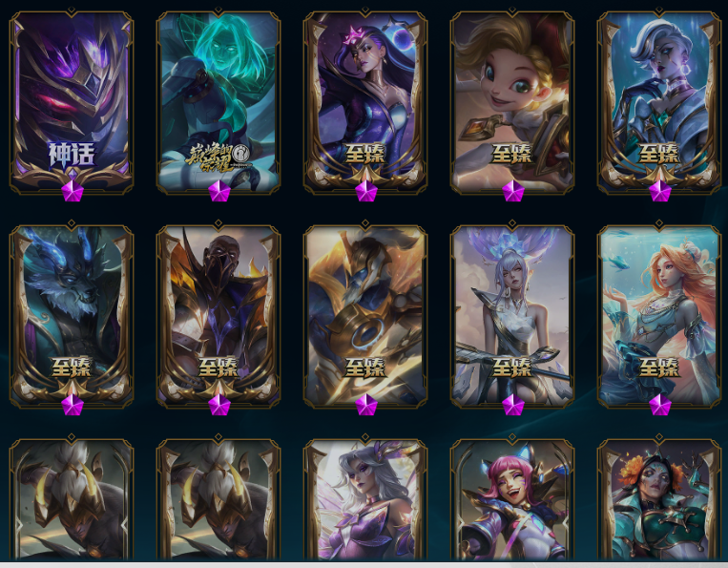Screen dimensions: 728x568
Task: Open the orange-haired ocean girl 至臻 card
Action: click(659, 316)
